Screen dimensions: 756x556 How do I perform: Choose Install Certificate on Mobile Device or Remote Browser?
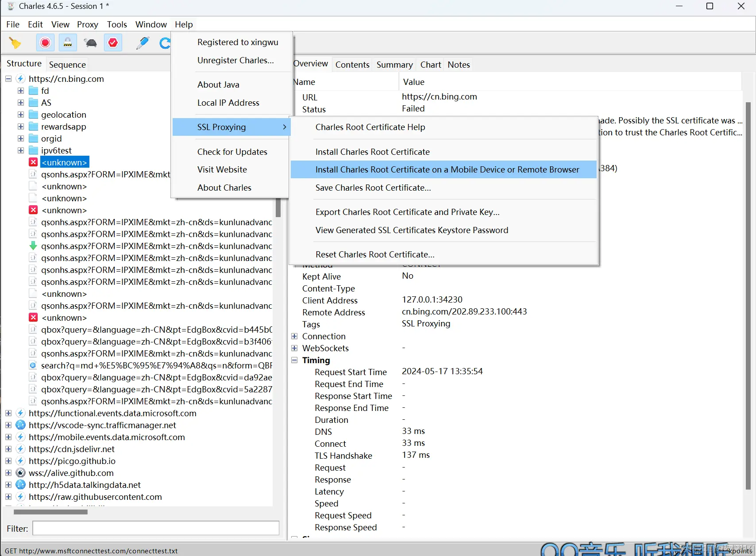coord(444,169)
